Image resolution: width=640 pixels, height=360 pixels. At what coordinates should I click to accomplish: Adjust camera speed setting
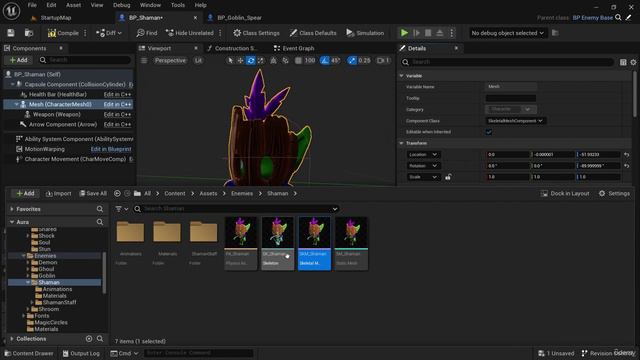coord(383,60)
